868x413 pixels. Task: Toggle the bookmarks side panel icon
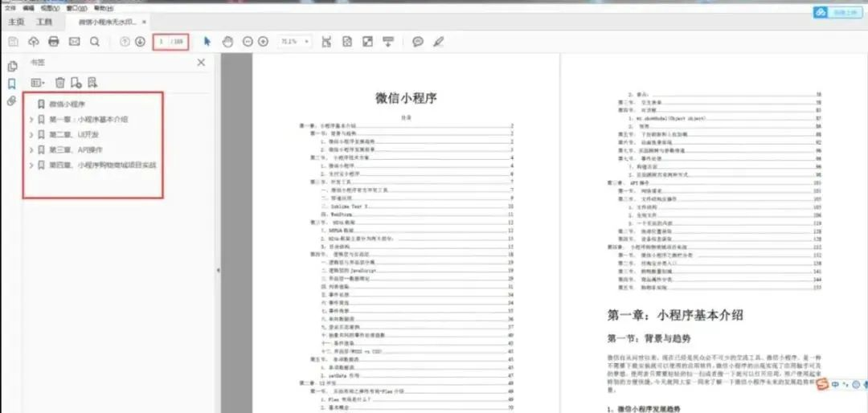point(11,84)
